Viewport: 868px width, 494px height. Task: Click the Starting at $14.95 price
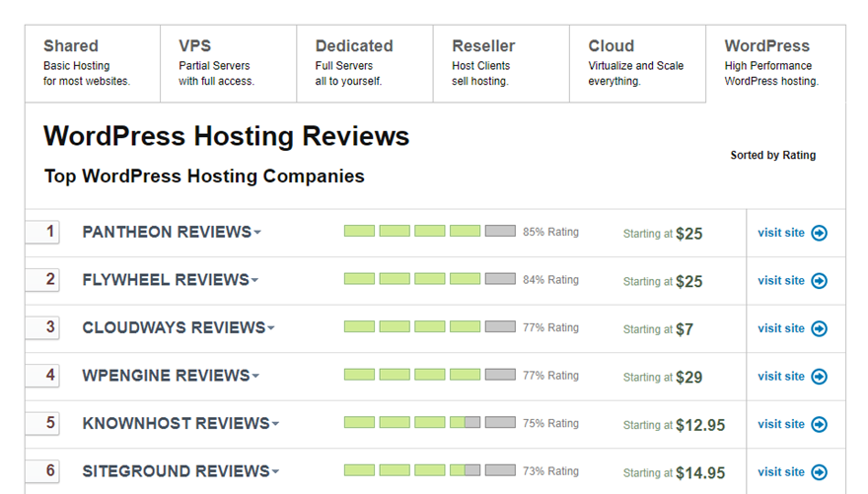675,473
